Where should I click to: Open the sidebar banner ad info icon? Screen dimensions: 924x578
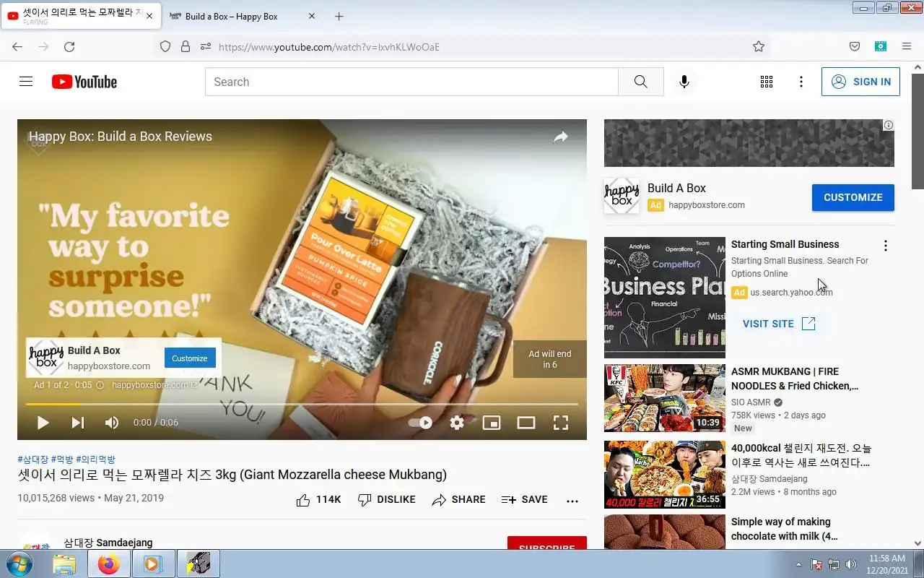[x=889, y=125]
